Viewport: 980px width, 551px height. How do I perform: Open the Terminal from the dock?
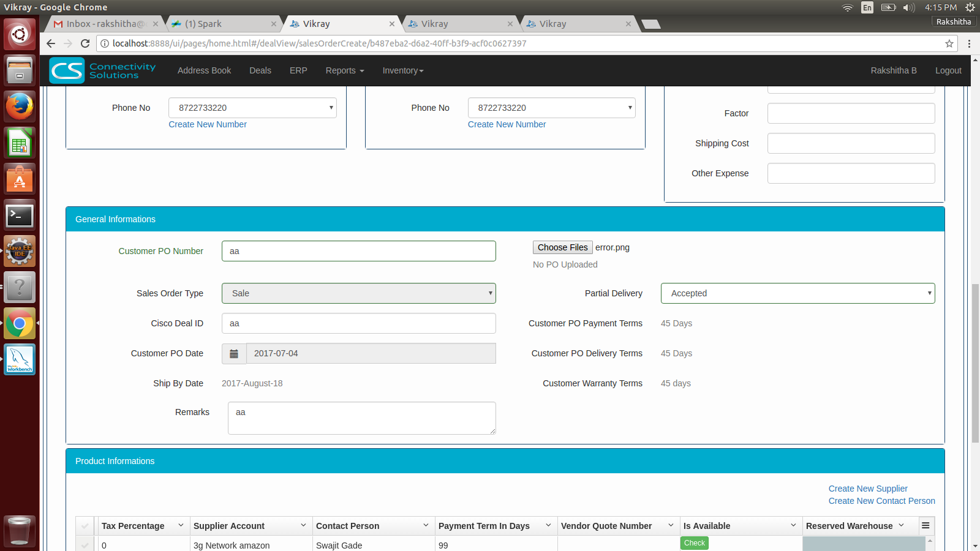(20, 216)
